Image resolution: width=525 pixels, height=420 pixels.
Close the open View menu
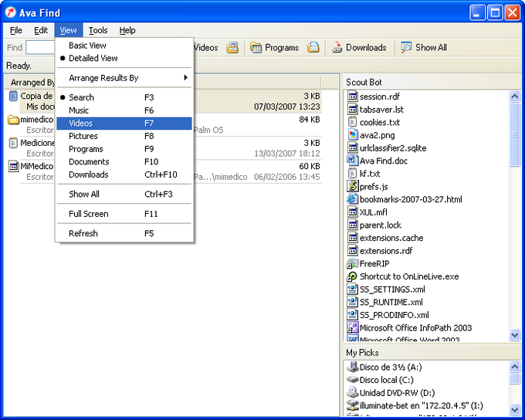68,30
